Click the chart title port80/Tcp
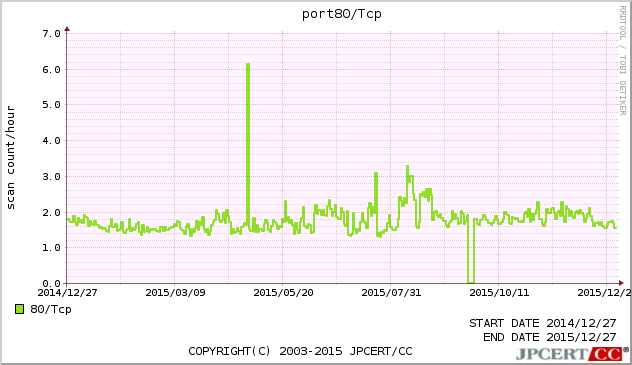The image size is (632, 365). coord(341,14)
